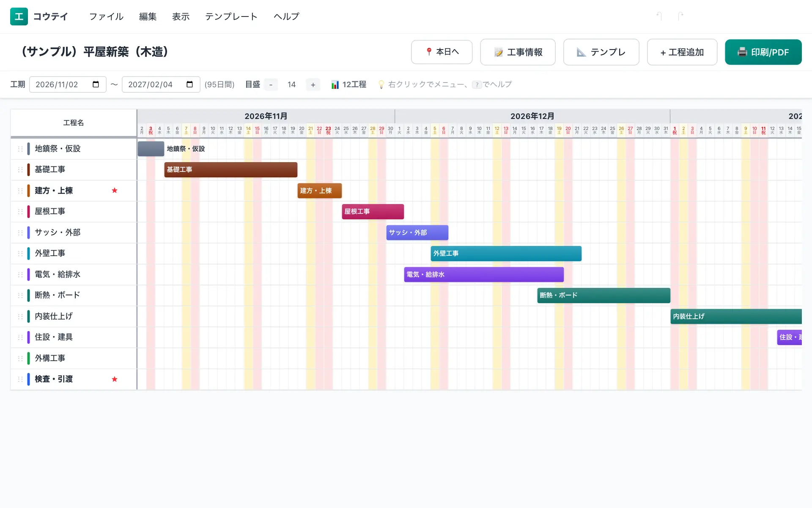
Task: Click drag handle of 屋根工事 row
Action: click(x=20, y=211)
